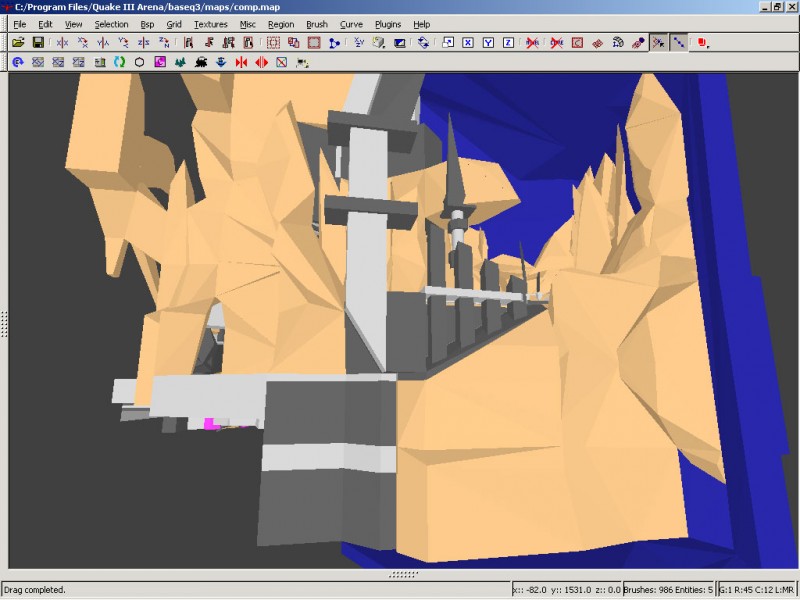
Task: Open the Help menu
Action: (421, 24)
